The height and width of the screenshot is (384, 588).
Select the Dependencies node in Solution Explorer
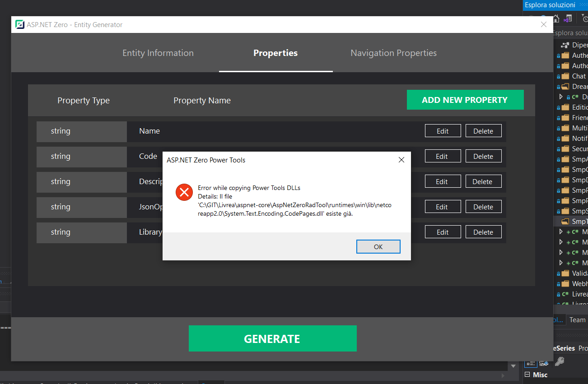coord(574,45)
